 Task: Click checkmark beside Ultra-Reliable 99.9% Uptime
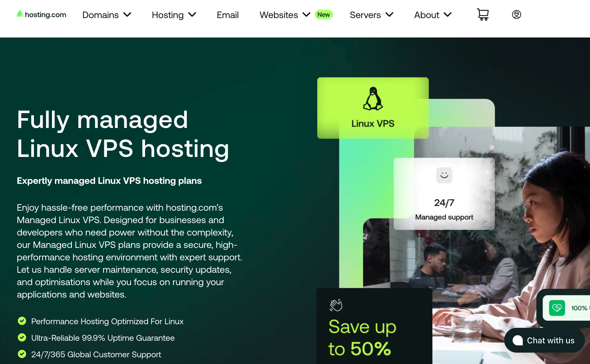22,338
